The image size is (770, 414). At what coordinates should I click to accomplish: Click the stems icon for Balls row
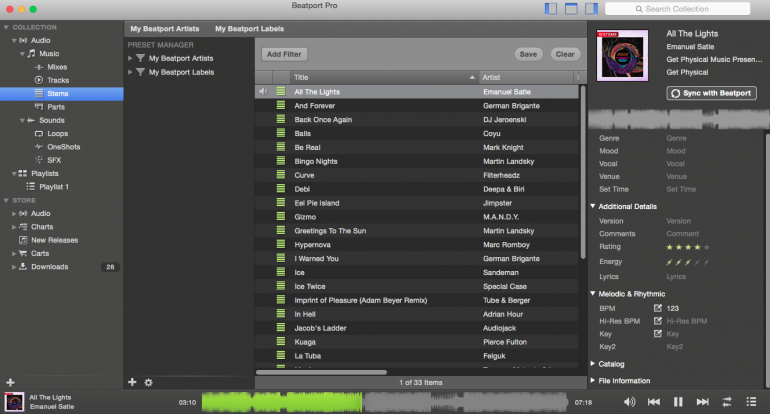click(x=281, y=133)
